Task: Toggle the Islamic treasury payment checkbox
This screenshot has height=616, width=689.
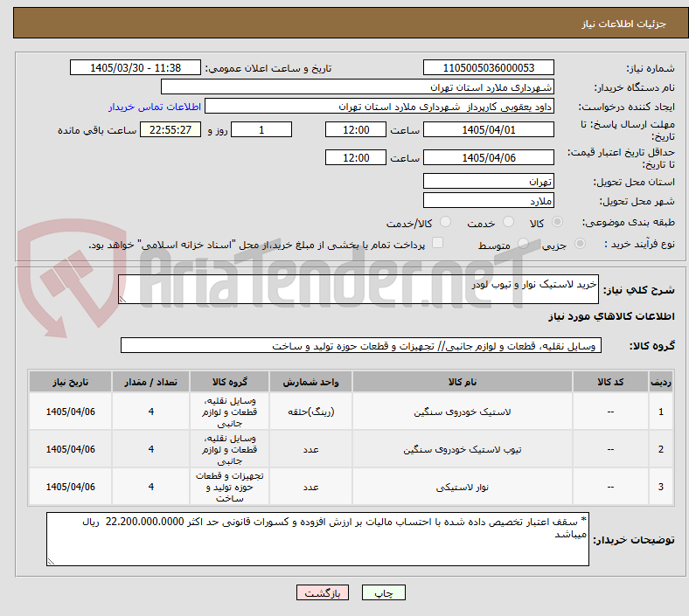Action: coord(438,243)
